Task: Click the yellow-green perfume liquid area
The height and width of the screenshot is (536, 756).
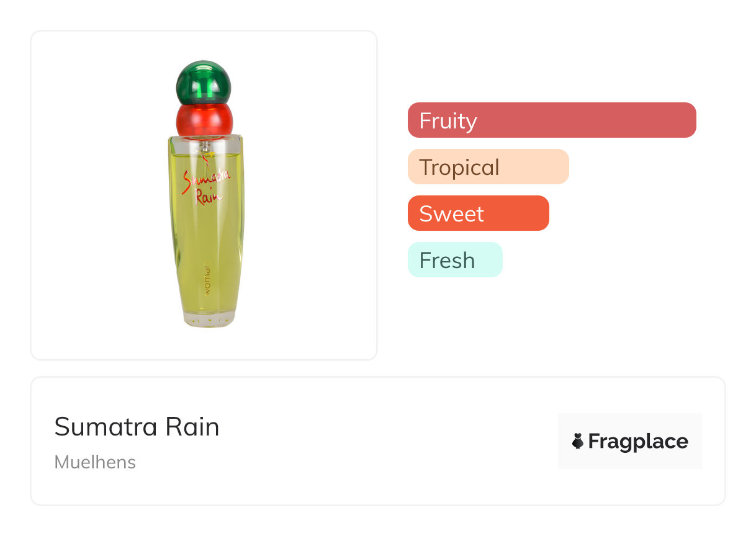Action: tap(205, 242)
